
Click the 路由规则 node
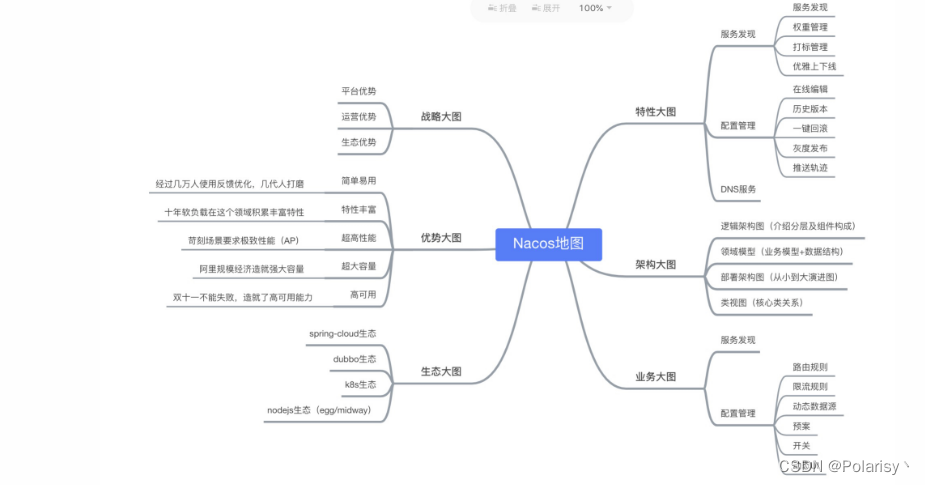point(810,367)
